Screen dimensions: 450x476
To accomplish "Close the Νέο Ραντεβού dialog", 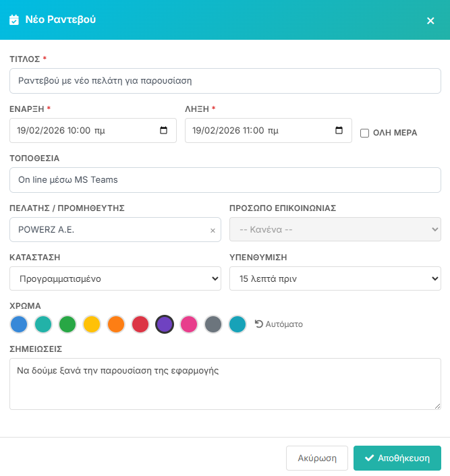I will click(x=430, y=20).
